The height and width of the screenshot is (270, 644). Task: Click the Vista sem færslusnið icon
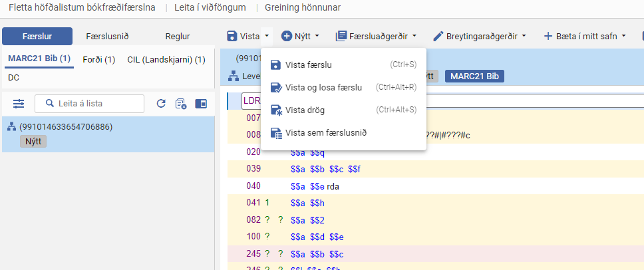click(275, 133)
